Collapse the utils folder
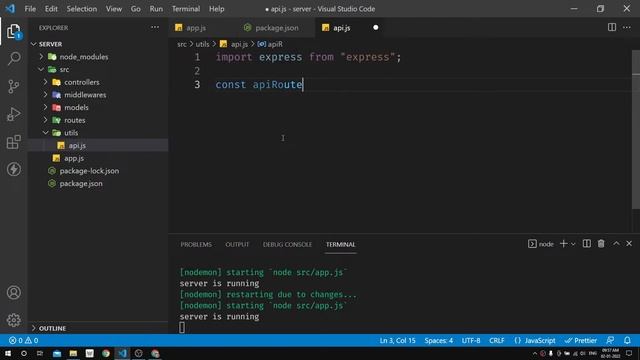The width and height of the screenshot is (640, 360). 46,133
